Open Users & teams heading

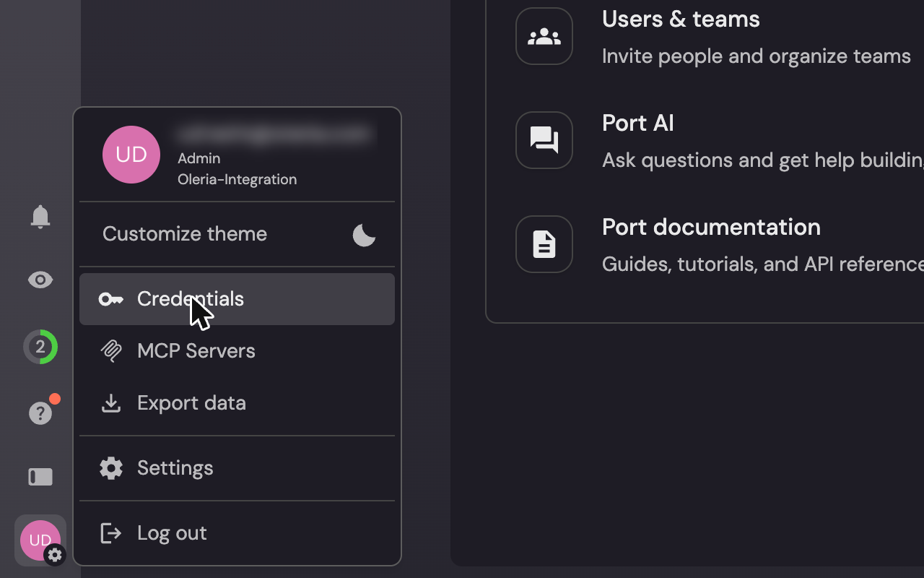(681, 19)
